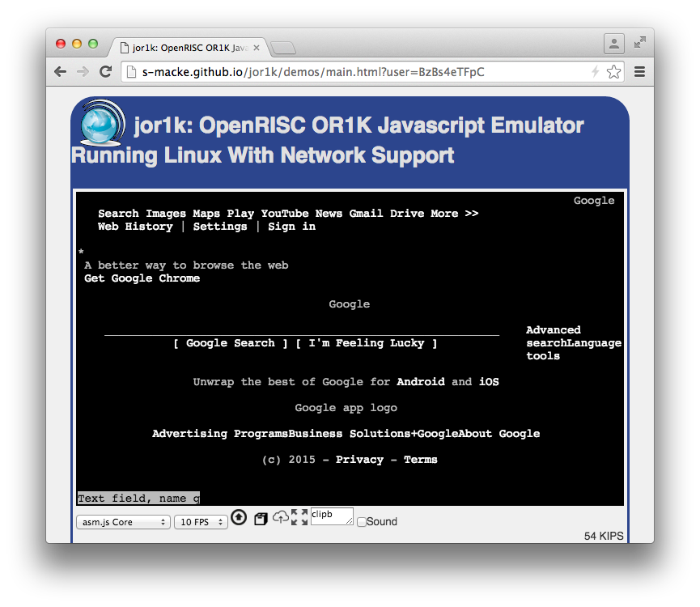Screen dimensions: 700x607
Task: Click I'm Feeling Lucky button
Action: tap(367, 343)
